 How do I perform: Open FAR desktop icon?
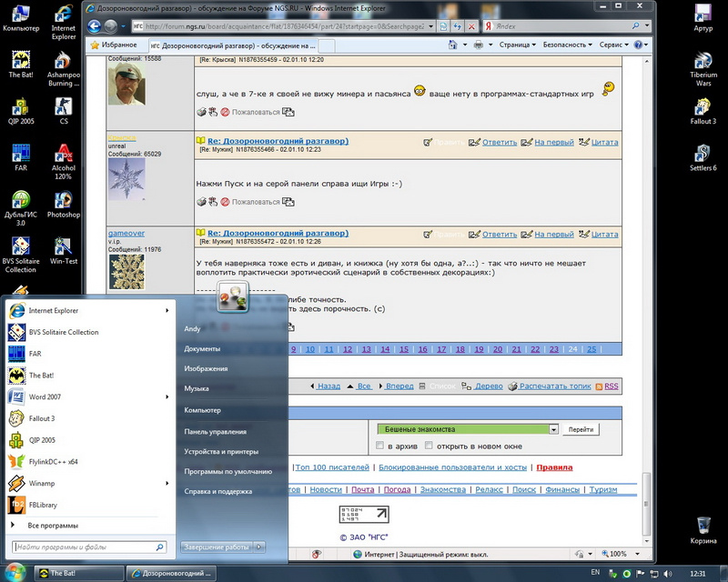pos(21,157)
